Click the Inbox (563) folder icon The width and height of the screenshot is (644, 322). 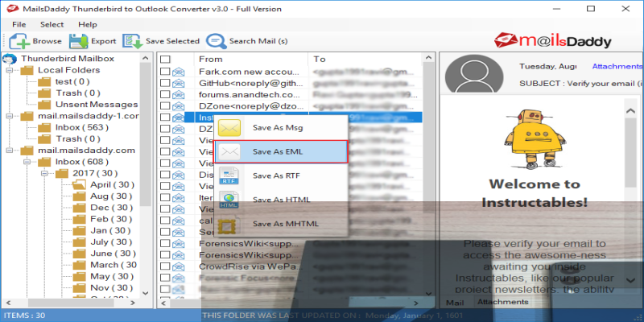tap(44, 128)
